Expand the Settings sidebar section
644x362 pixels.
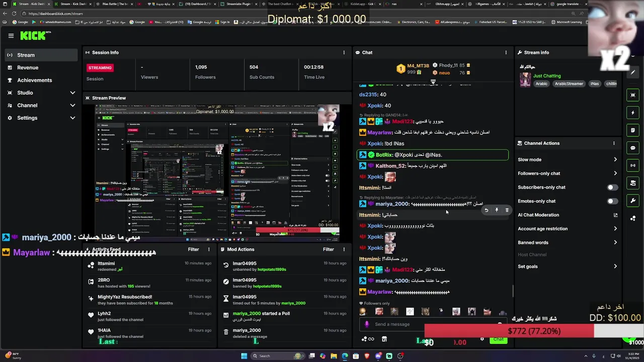pos(41,118)
